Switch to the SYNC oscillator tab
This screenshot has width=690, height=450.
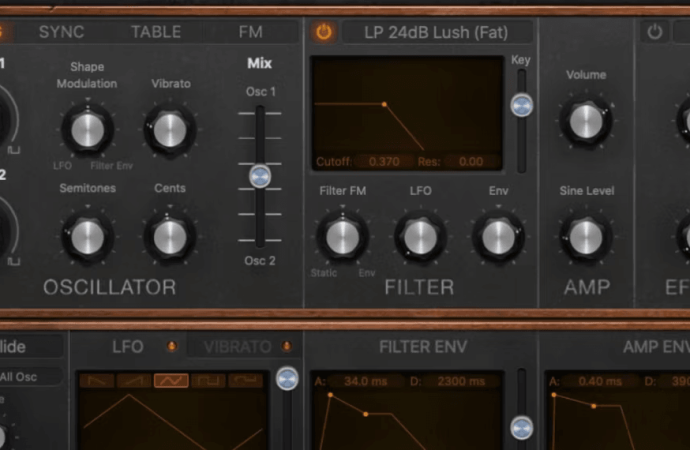click(x=62, y=32)
